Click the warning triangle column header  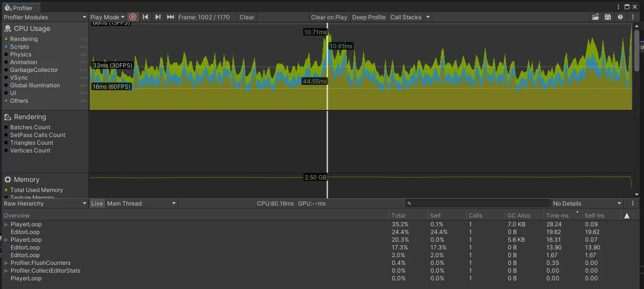click(627, 216)
